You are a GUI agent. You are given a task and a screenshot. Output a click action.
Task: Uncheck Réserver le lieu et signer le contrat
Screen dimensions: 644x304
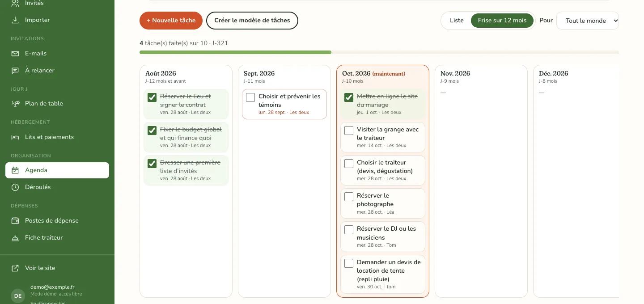pos(152,97)
